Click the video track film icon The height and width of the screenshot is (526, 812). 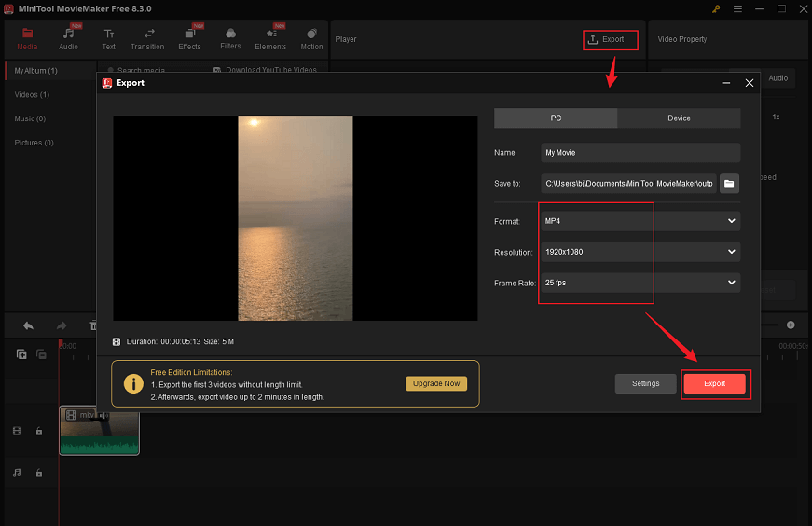17,431
